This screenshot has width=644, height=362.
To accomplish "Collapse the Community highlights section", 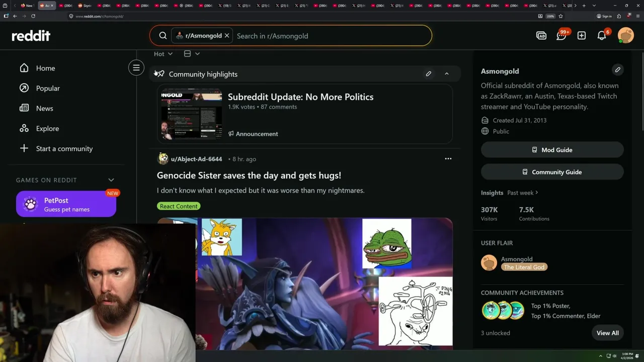I will (x=447, y=74).
